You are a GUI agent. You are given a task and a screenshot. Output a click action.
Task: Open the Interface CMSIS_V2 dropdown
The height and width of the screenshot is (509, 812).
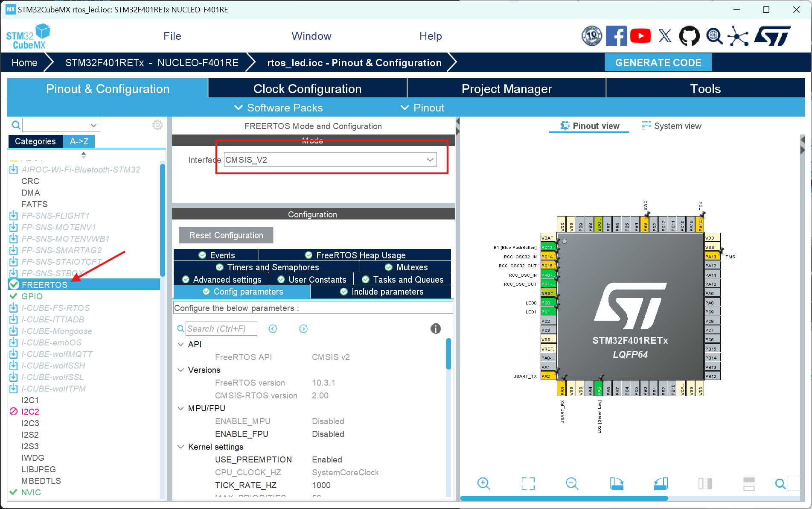[x=330, y=160]
